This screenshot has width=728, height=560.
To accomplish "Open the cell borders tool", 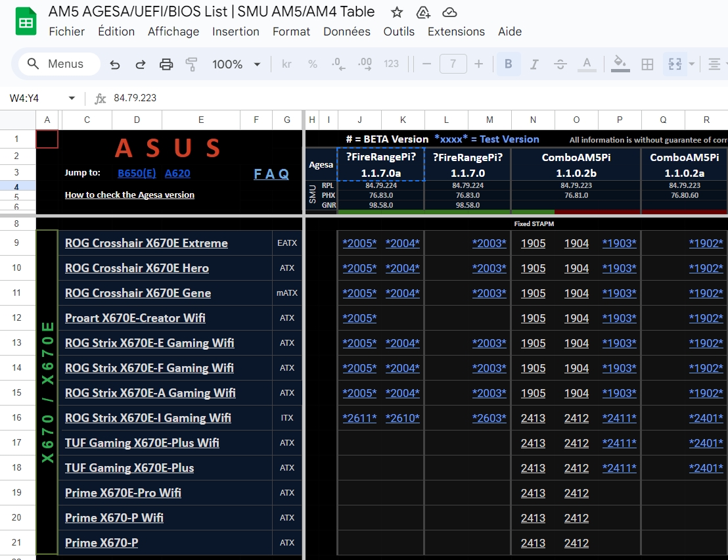I will point(647,64).
